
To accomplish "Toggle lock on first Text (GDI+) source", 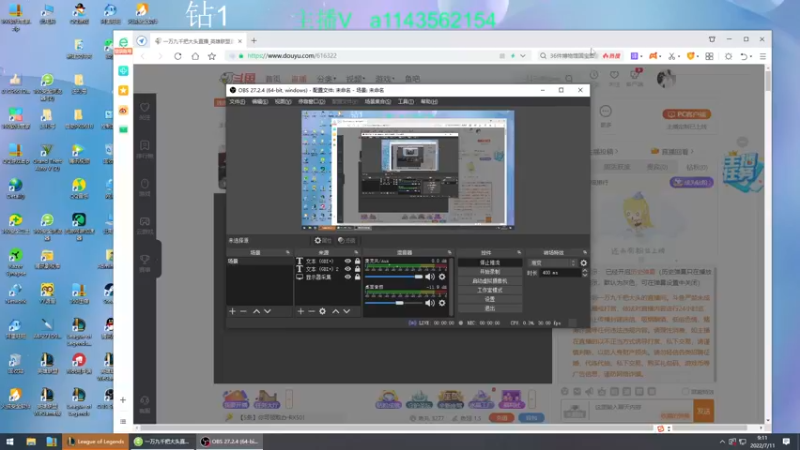I will [x=357, y=261].
